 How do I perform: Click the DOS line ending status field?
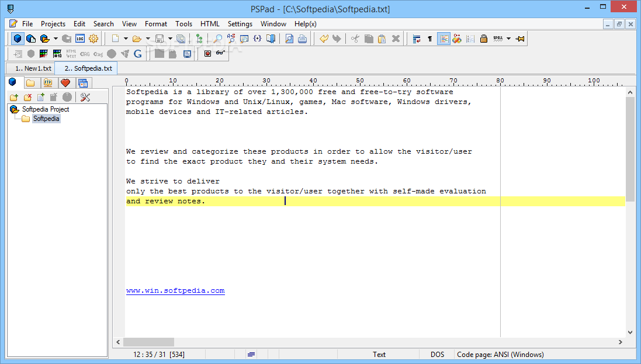tap(437, 355)
